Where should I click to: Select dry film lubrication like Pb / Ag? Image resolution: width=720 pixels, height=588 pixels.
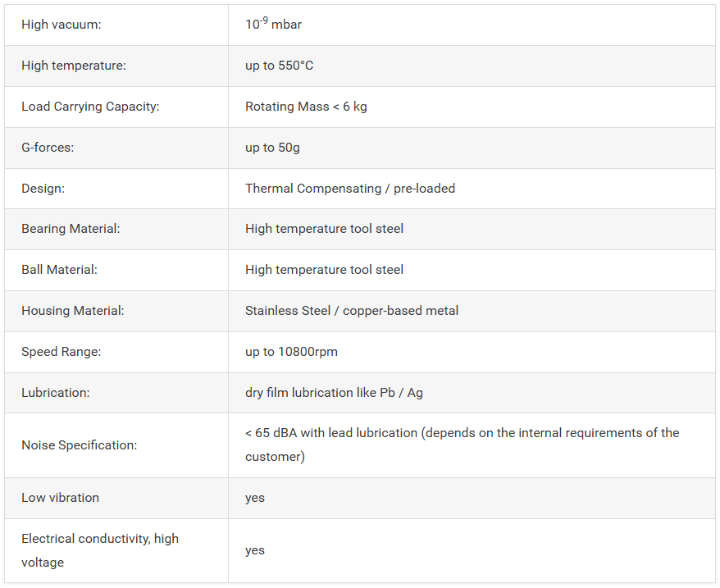pos(334,393)
